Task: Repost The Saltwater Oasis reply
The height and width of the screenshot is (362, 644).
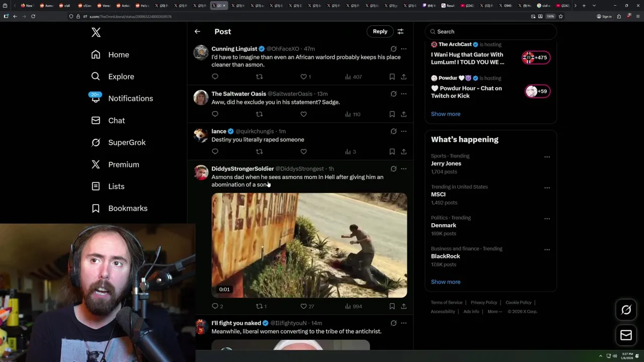Action: coord(259,114)
